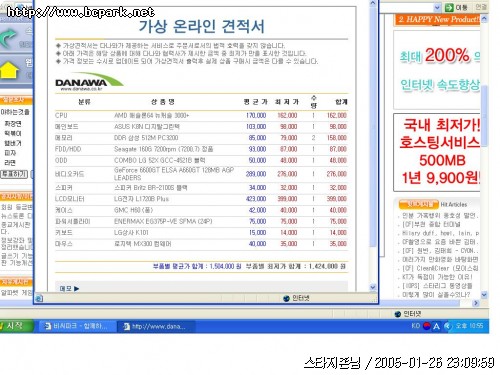Click the taskbar clock showing 오후 10:55
This screenshot has width=500, height=375.
point(469,326)
